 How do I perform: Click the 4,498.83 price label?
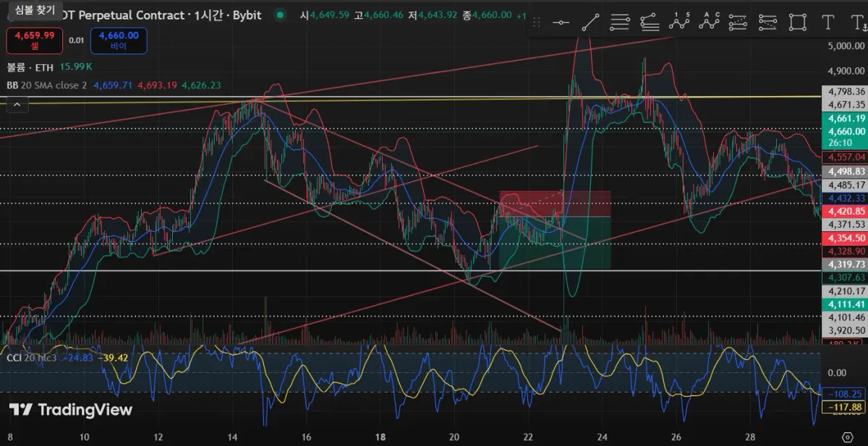846,171
